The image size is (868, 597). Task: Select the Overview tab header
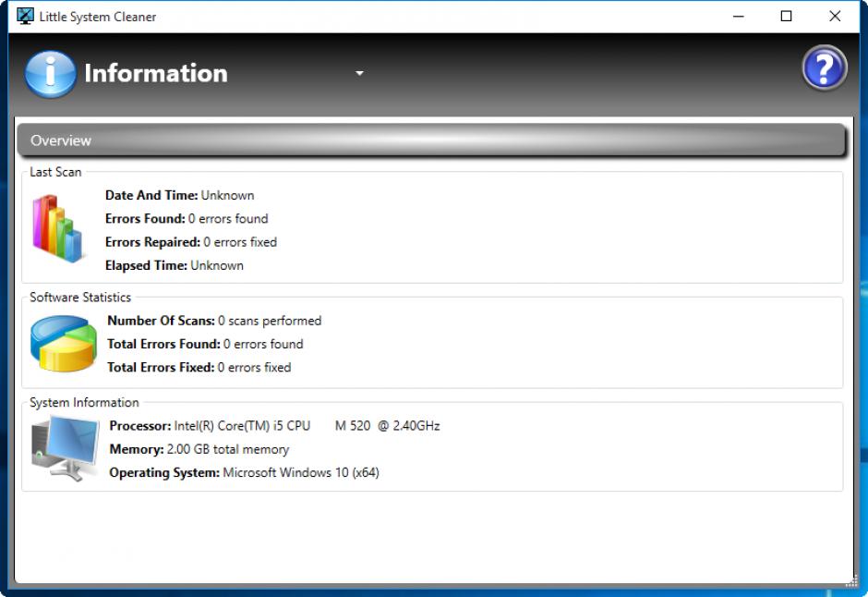[x=61, y=140]
